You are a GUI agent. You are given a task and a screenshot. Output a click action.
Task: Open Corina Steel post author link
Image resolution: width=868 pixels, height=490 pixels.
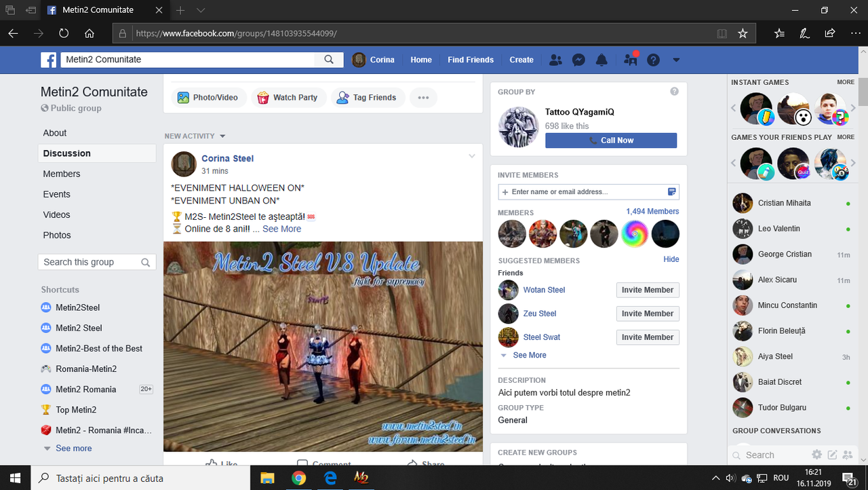pyautogui.click(x=227, y=158)
